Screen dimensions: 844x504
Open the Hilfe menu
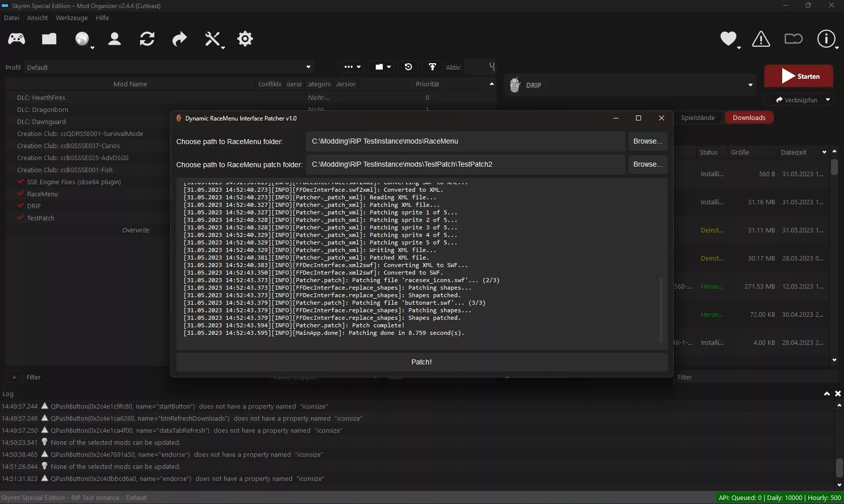click(102, 18)
